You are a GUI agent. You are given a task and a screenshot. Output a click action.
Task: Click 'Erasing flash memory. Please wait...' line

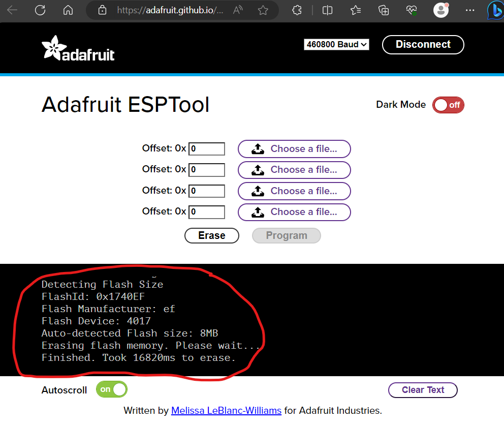tap(150, 345)
